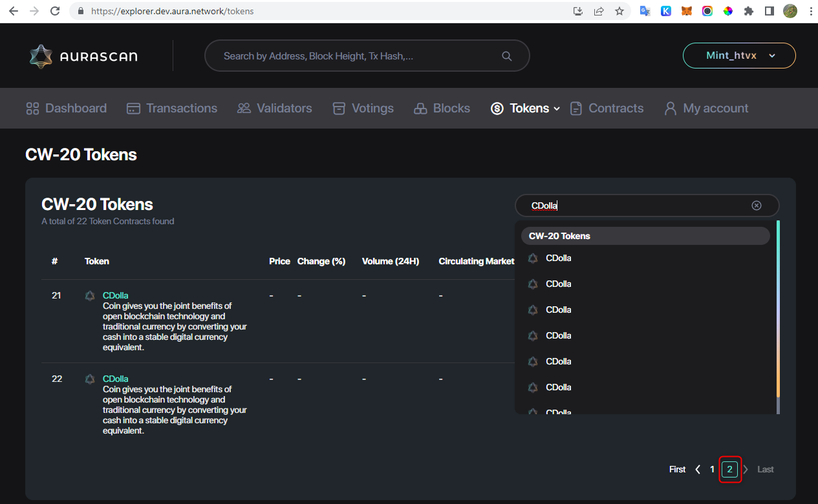Click the browser back arrow
Image resolution: width=818 pixels, height=504 pixels.
pyautogui.click(x=14, y=11)
